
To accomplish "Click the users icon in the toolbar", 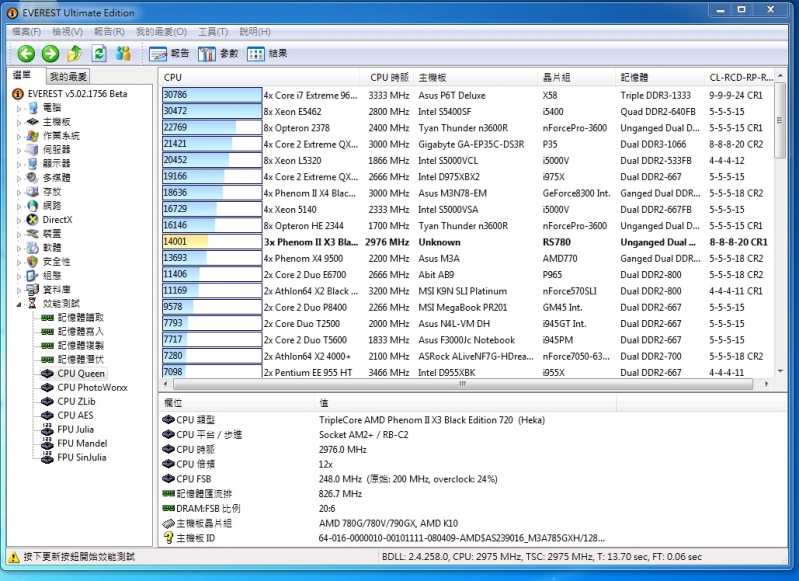I will (123, 53).
